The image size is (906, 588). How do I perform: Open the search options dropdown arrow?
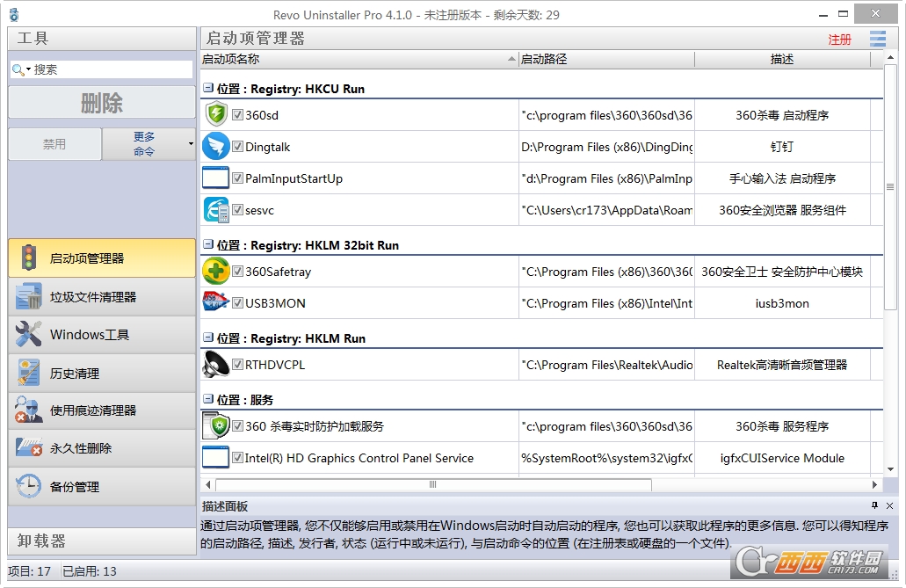(x=28, y=69)
